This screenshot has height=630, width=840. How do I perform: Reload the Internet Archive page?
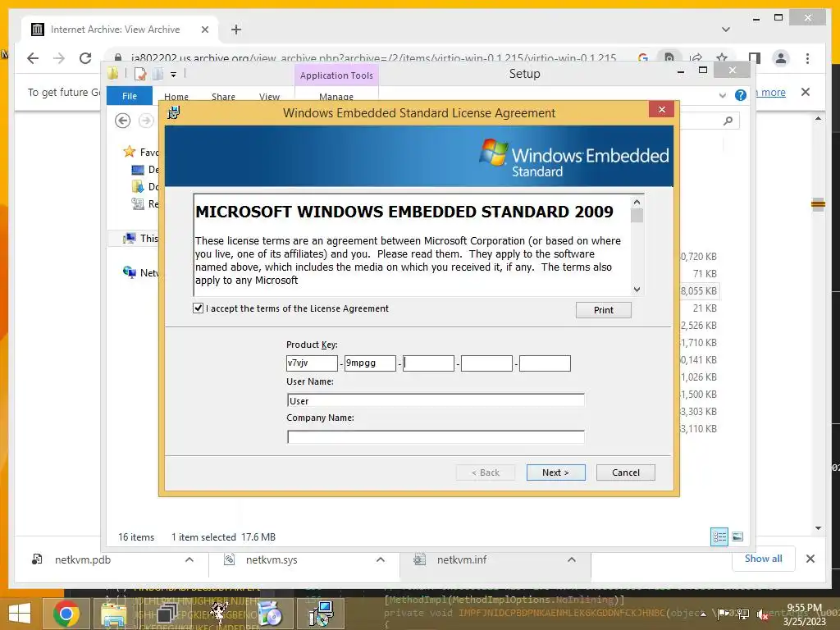pos(85,58)
